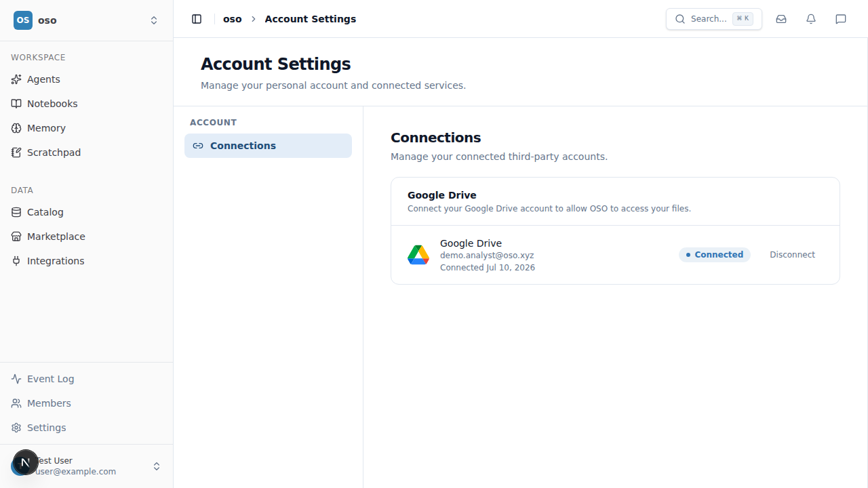
Task: Click the Notebooks book icon
Action: [16, 104]
